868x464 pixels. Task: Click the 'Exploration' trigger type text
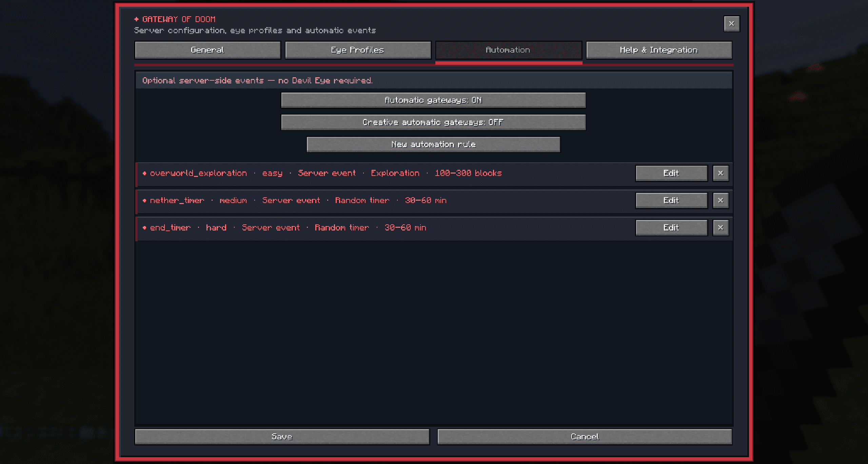coord(395,173)
